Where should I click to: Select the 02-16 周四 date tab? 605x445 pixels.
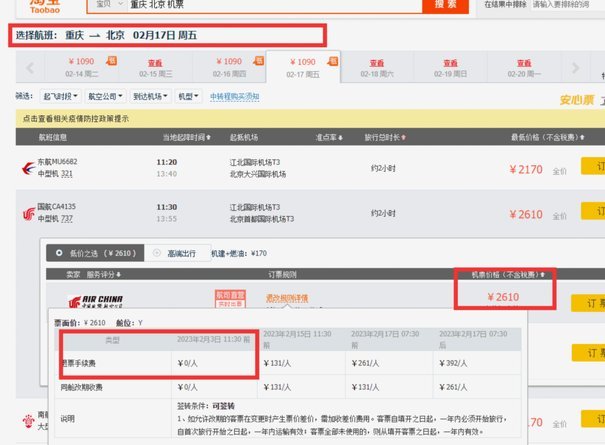pyautogui.click(x=229, y=67)
